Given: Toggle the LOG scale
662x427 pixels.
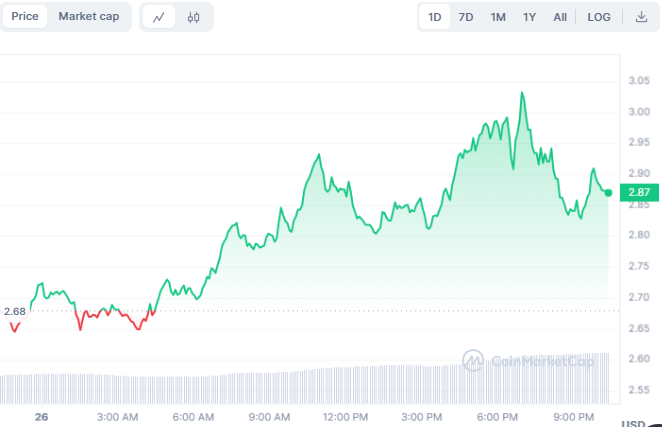Looking at the screenshot, I should pos(599,17).
